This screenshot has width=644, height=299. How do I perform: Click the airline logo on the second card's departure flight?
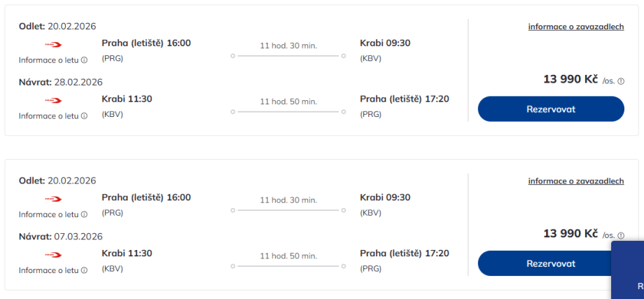pos(53,199)
